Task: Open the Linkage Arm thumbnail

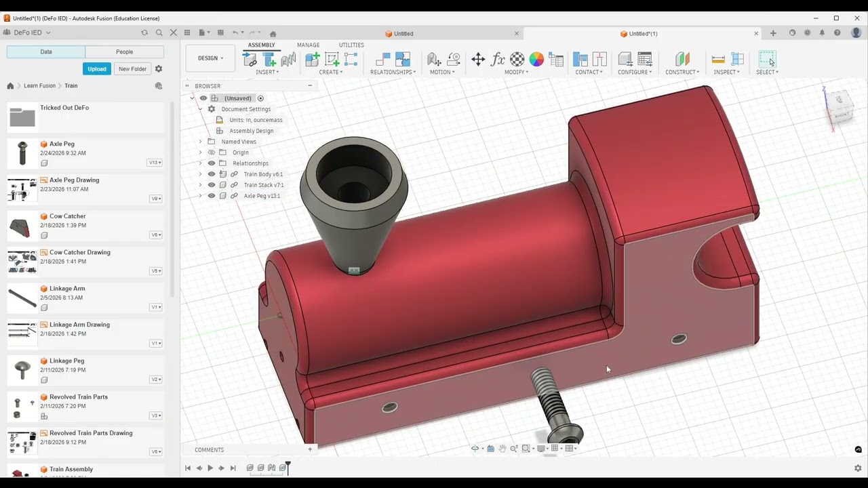Action: click(x=22, y=298)
